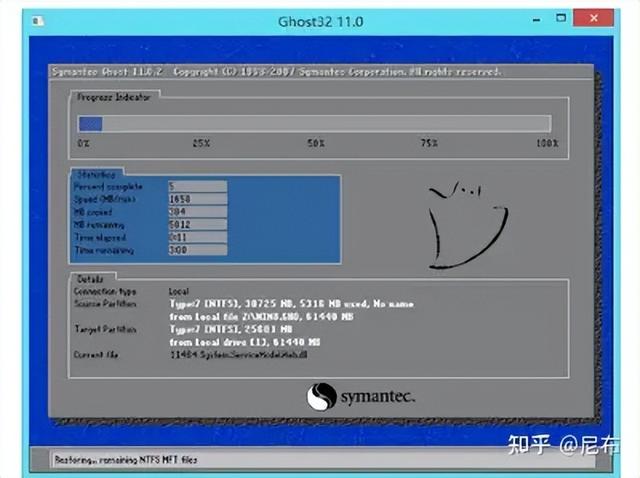Screen dimensions: 640x478
Task: Select the speed value 1858
Action: pyautogui.click(x=198, y=199)
